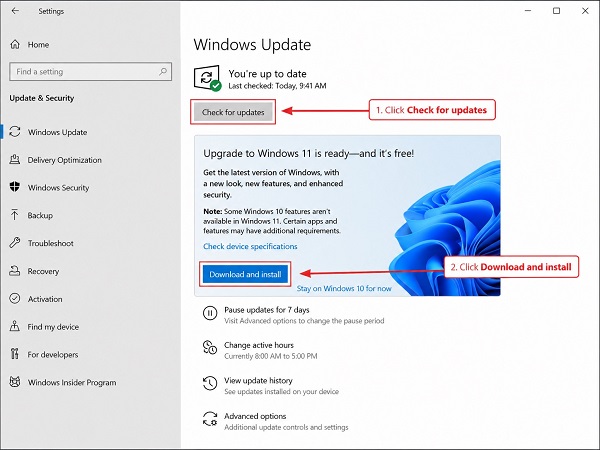
Task: Select Recovery in the sidebar
Action: pyautogui.click(x=43, y=271)
